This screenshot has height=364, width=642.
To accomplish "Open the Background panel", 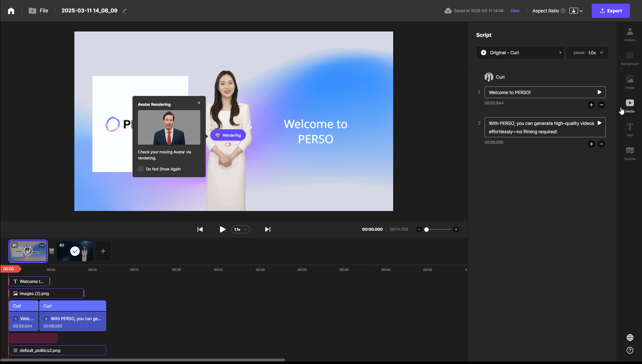I will tap(630, 59).
